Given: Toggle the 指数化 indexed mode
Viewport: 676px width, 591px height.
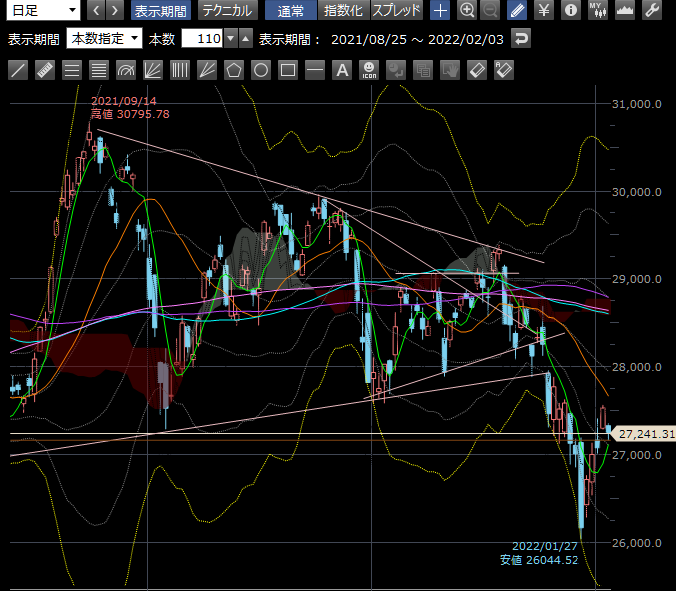Looking at the screenshot, I should 343,11.
